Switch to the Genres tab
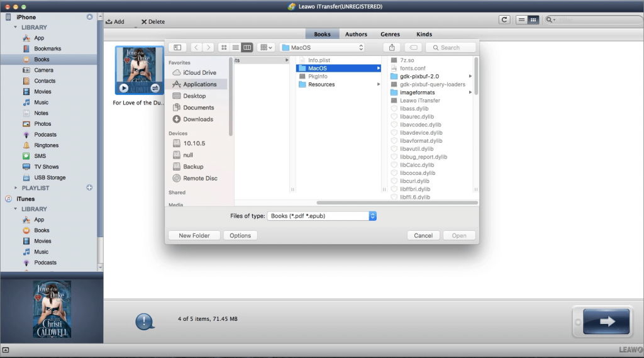Viewport: 644px width, 358px height. (x=390, y=34)
